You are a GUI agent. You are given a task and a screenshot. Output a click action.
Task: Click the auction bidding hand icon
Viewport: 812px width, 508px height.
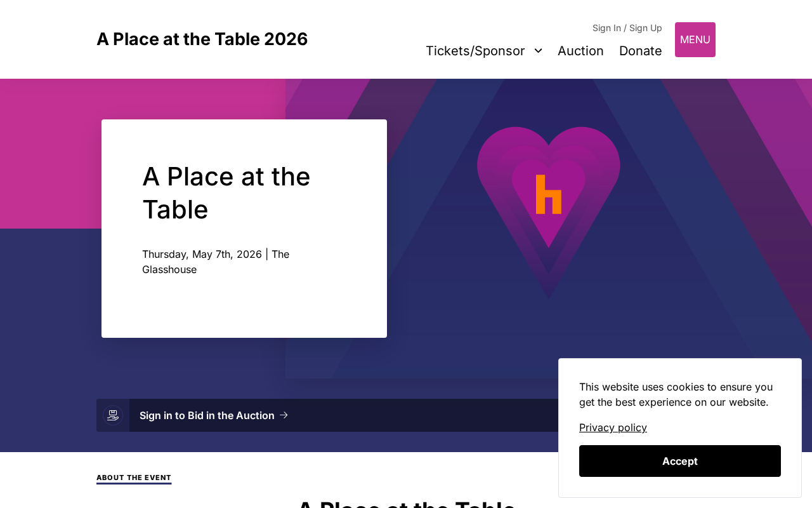[113, 415]
